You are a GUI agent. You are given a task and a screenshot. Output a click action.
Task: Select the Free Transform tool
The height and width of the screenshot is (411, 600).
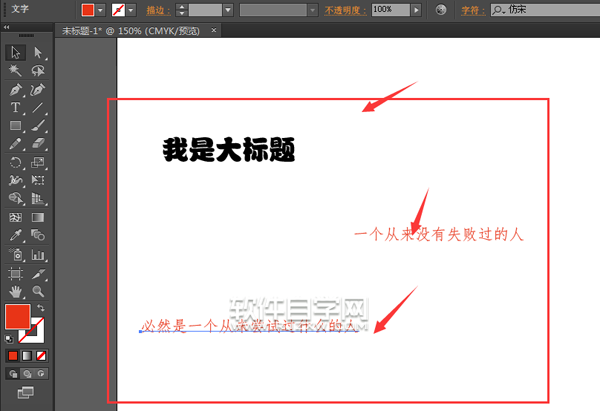coord(38,180)
